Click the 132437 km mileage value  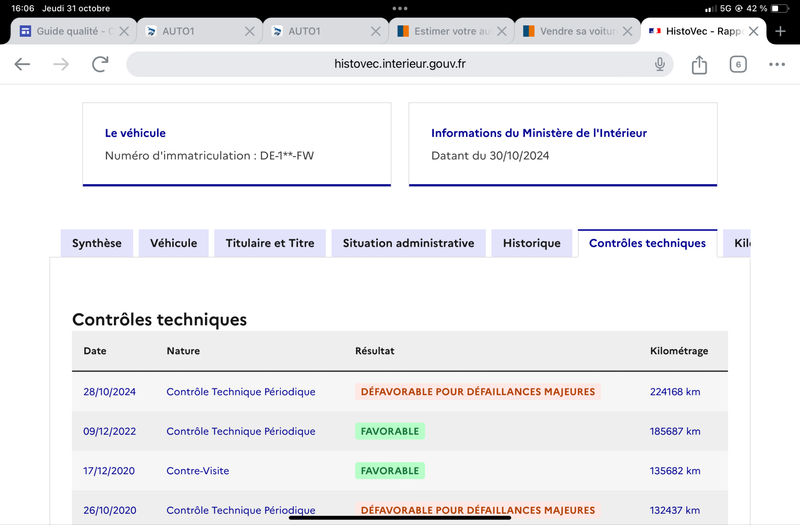pyautogui.click(x=675, y=510)
